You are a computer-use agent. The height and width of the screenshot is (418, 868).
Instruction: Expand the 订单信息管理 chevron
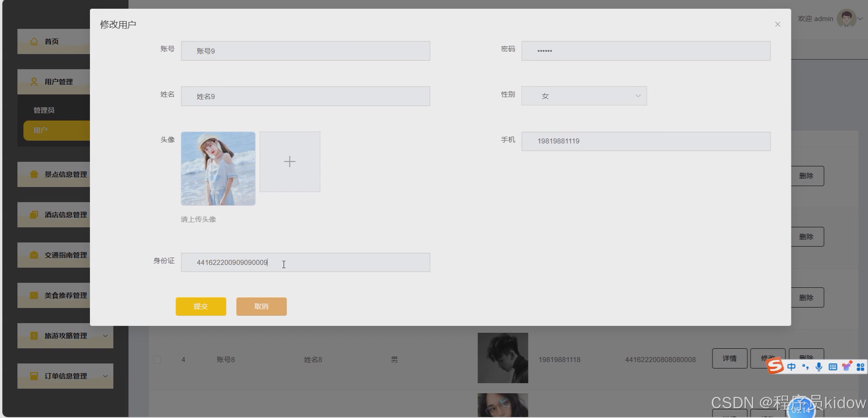tap(105, 376)
